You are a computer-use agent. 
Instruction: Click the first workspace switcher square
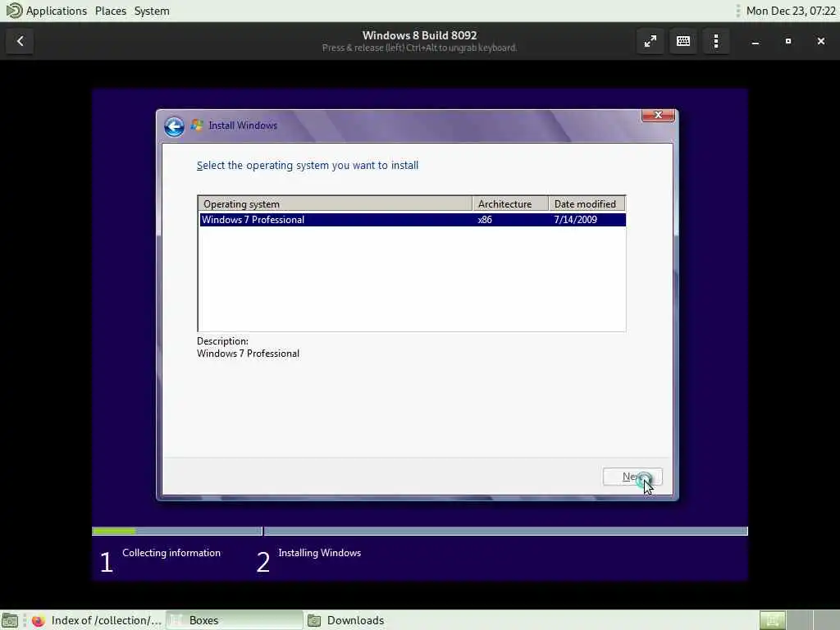(x=772, y=620)
